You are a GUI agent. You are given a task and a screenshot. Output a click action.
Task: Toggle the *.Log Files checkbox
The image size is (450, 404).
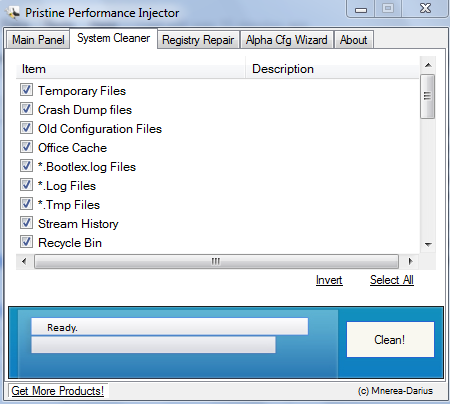26,185
